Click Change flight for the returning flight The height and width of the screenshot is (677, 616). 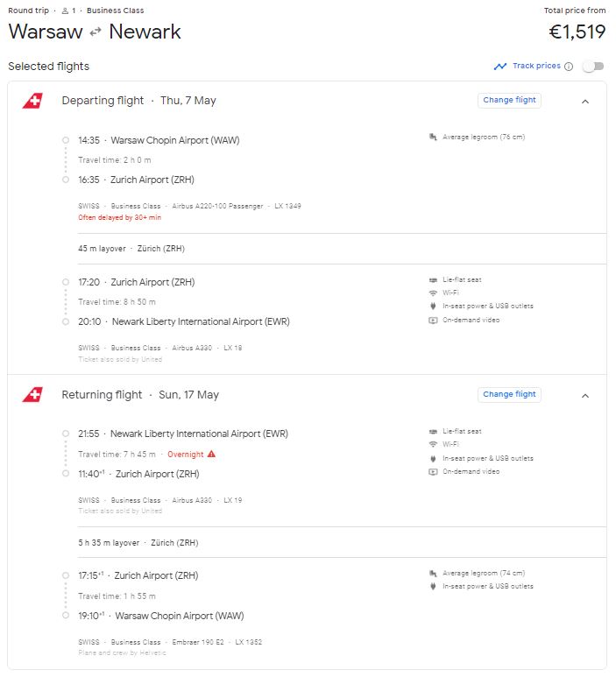coord(509,394)
